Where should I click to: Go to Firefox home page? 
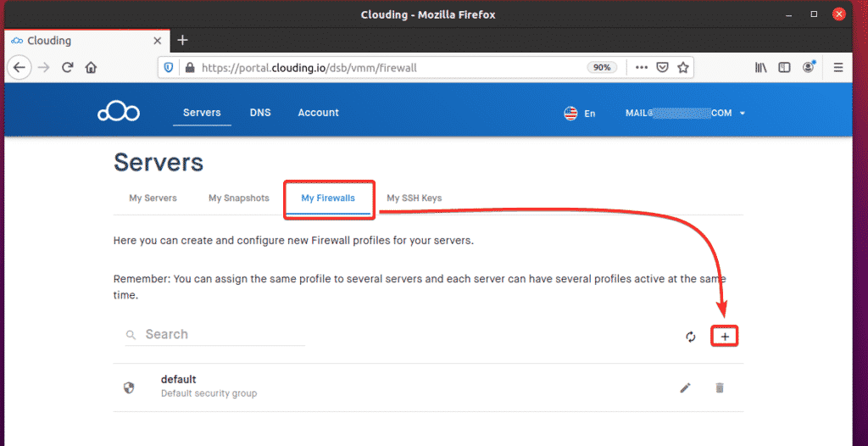91,68
